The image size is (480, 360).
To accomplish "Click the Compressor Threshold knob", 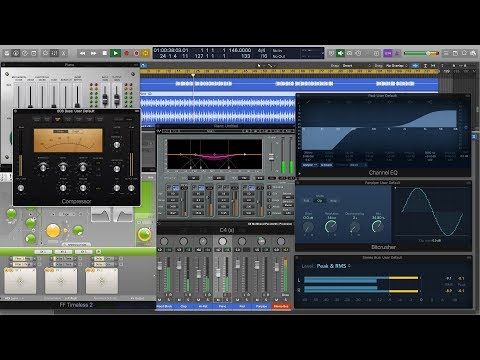I will pos(43,167).
